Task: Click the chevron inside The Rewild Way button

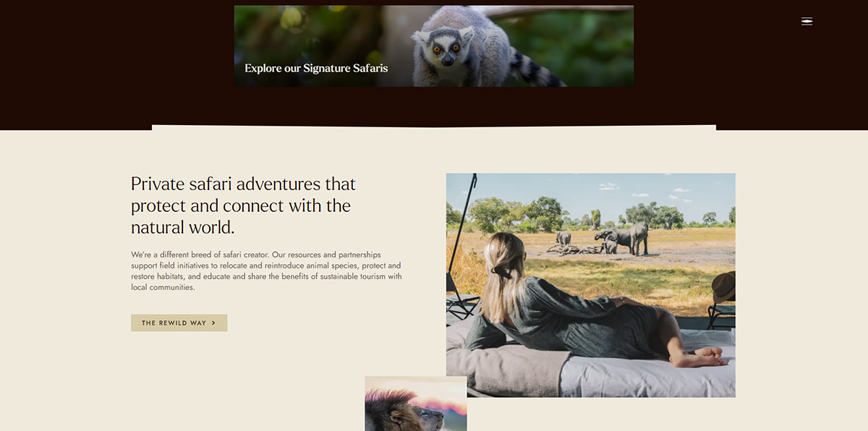Action: [x=213, y=323]
